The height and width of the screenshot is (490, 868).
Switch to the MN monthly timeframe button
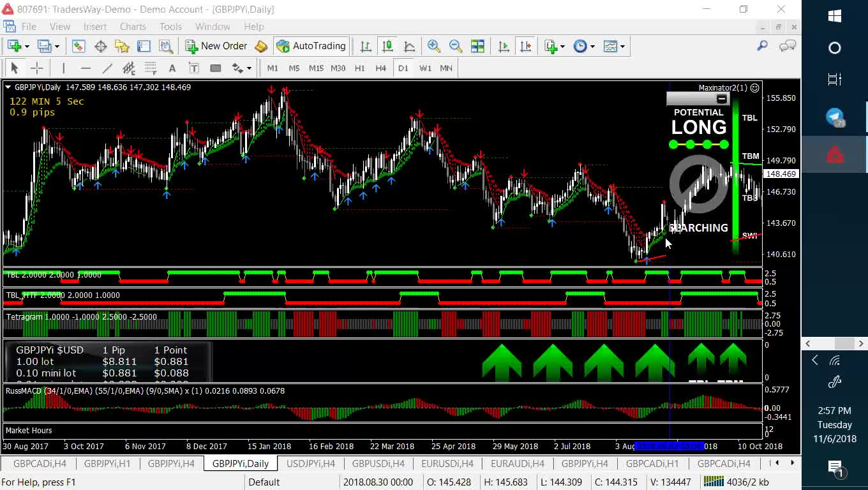(446, 68)
